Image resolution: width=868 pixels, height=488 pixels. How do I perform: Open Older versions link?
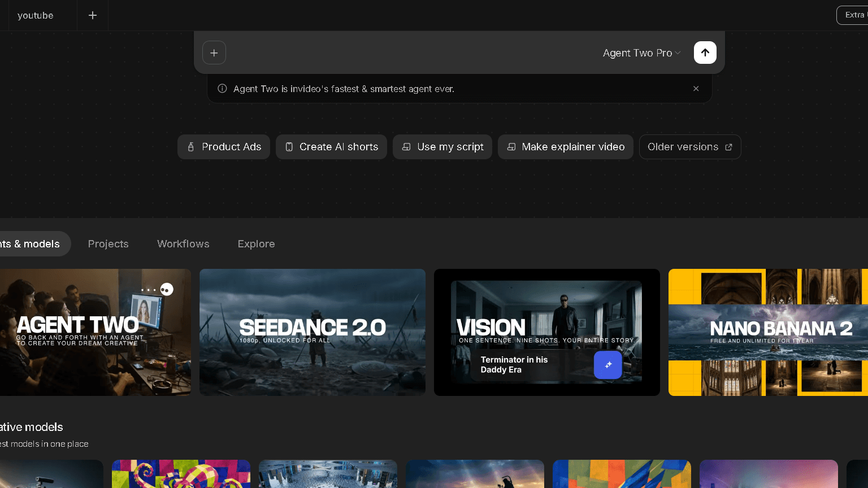pyautogui.click(x=690, y=147)
